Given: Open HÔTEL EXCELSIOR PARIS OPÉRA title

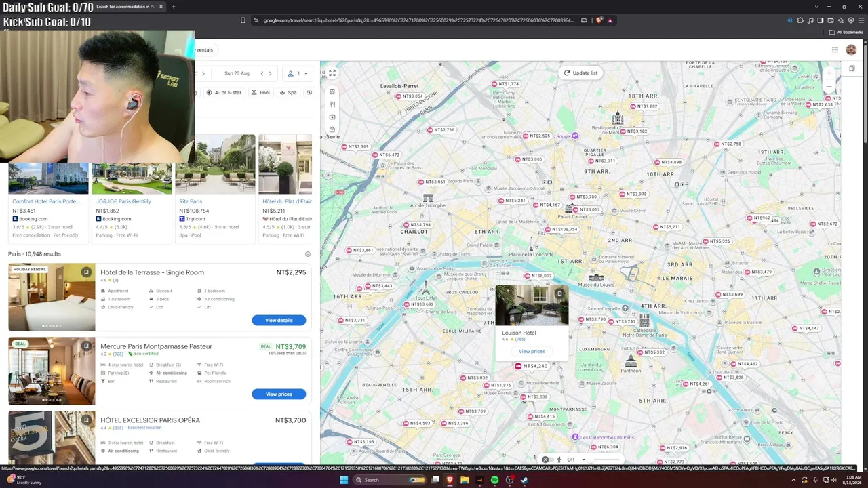Looking at the screenshot, I should [150, 420].
